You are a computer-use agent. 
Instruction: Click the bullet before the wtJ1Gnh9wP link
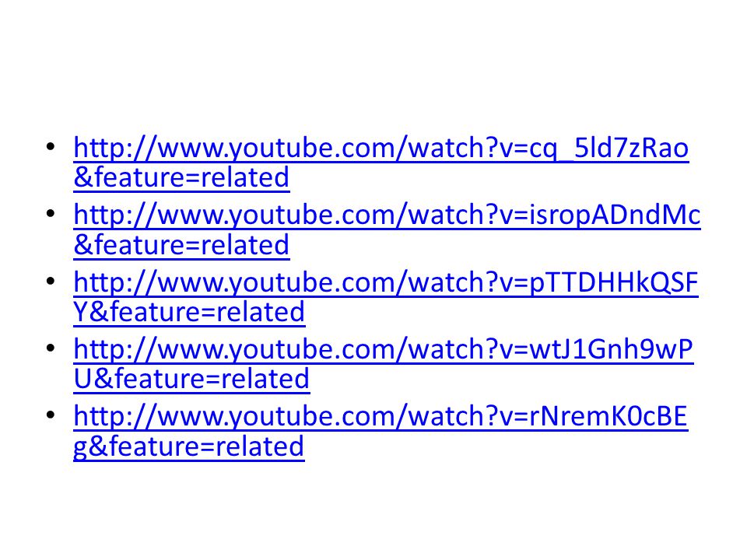[51, 348]
